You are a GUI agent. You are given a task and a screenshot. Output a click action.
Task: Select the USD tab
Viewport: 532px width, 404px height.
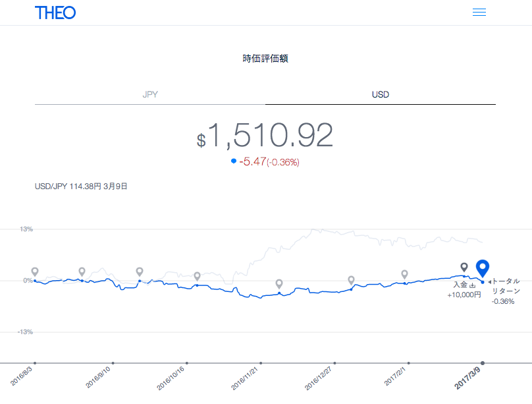tap(381, 94)
